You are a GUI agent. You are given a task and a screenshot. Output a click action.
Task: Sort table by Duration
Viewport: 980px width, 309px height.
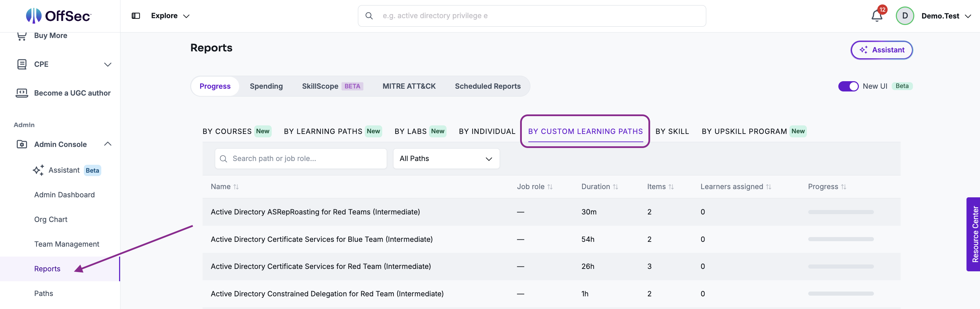point(615,187)
